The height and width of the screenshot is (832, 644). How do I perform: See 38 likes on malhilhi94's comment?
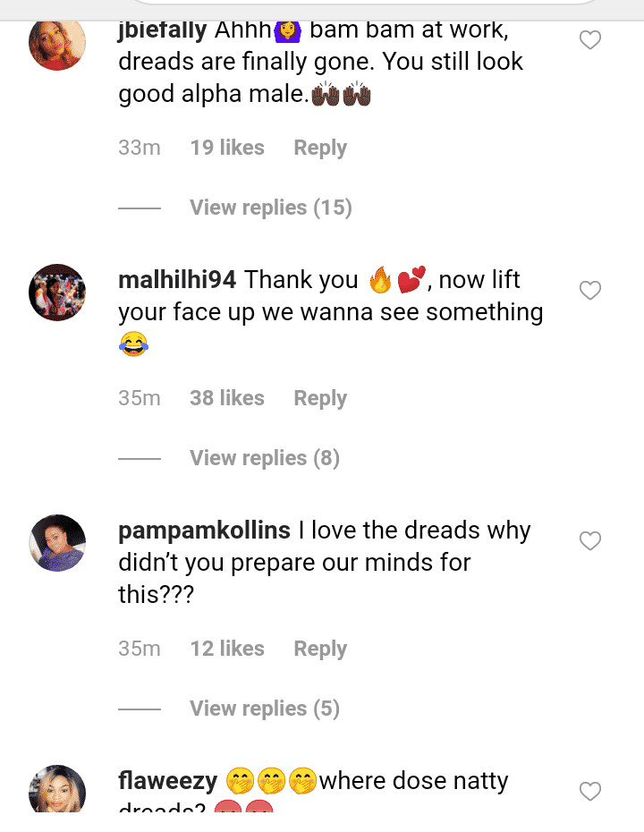[226, 398]
